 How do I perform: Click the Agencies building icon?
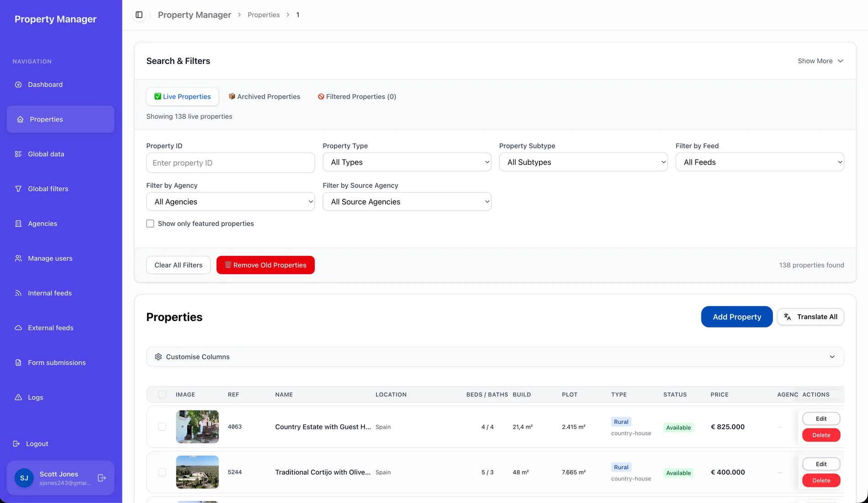[x=18, y=223]
